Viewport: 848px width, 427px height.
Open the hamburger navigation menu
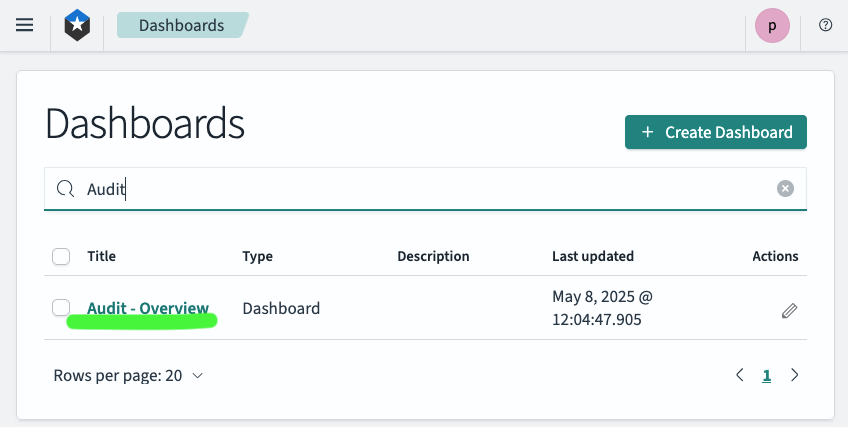[24, 25]
